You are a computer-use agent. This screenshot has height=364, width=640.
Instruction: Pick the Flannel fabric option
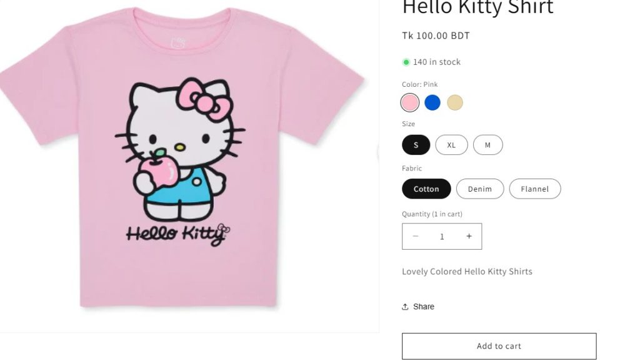click(x=534, y=189)
